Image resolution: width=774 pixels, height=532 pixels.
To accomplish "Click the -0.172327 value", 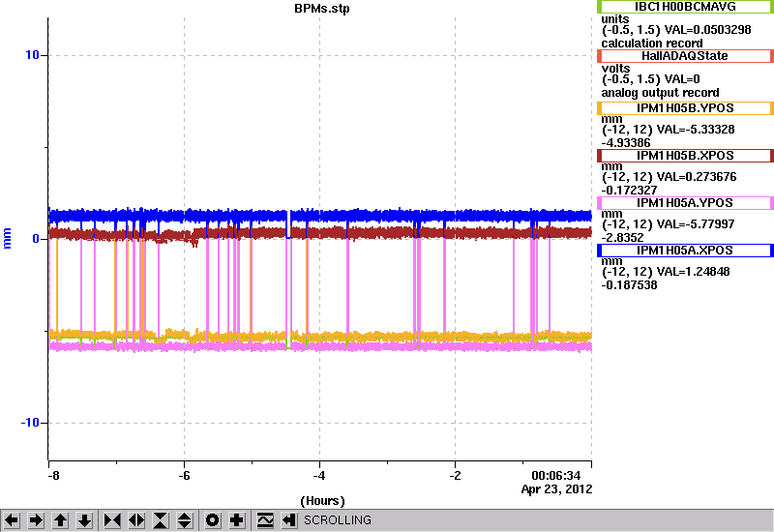I will [630, 191].
